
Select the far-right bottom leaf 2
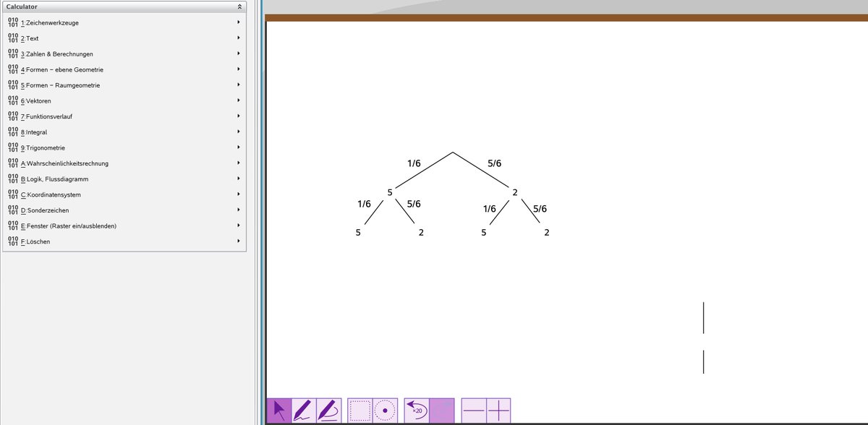tap(547, 233)
